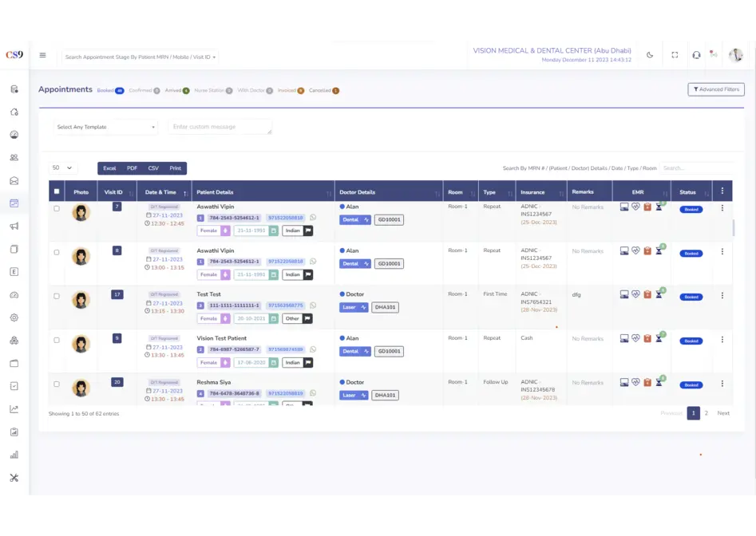Open the megaphone icon in the sidebar

point(14,227)
